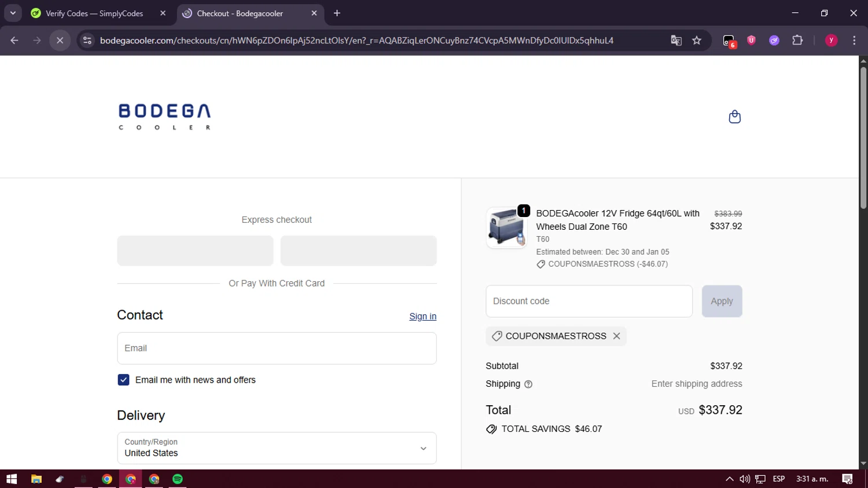868x488 pixels.
Task: Click the crossed-out $383.99 price
Action: coord(728,214)
